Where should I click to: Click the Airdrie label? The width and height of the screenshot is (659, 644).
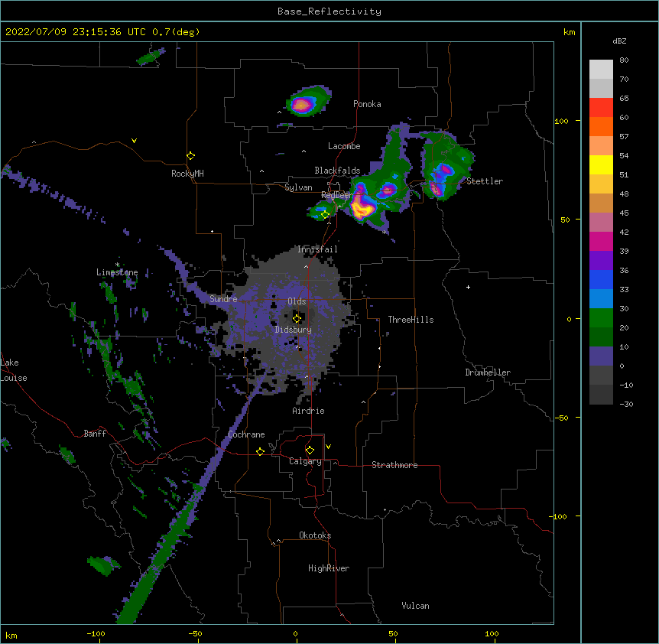click(x=308, y=411)
